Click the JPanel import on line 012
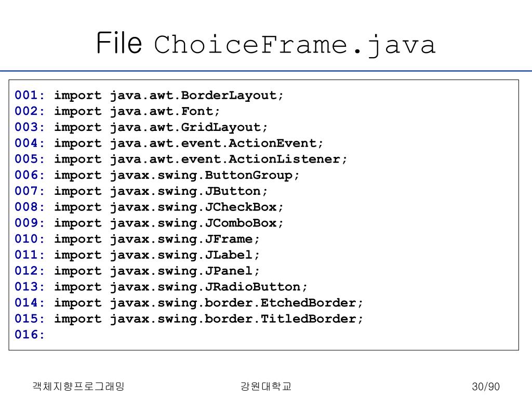This screenshot has width=532, height=399. coord(137,271)
